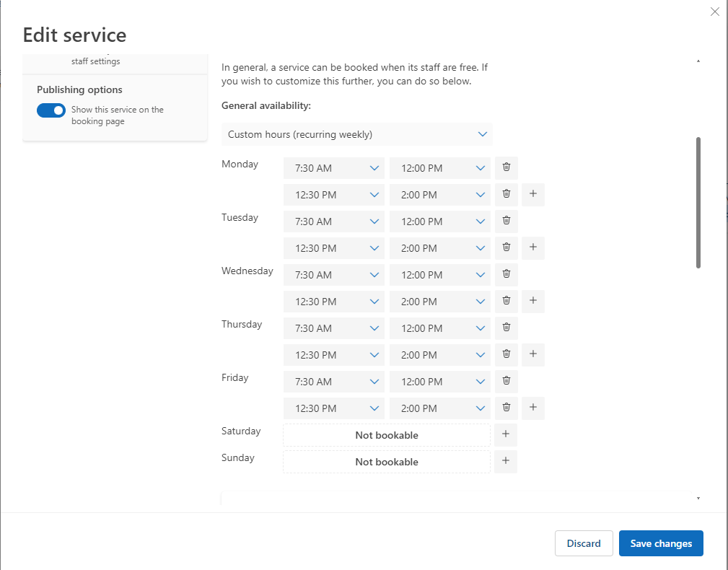Image resolution: width=728 pixels, height=570 pixels.
Task: Delete Monday 12:30 PM time slot
Action: pyautogui.click(x=506, y=195)
